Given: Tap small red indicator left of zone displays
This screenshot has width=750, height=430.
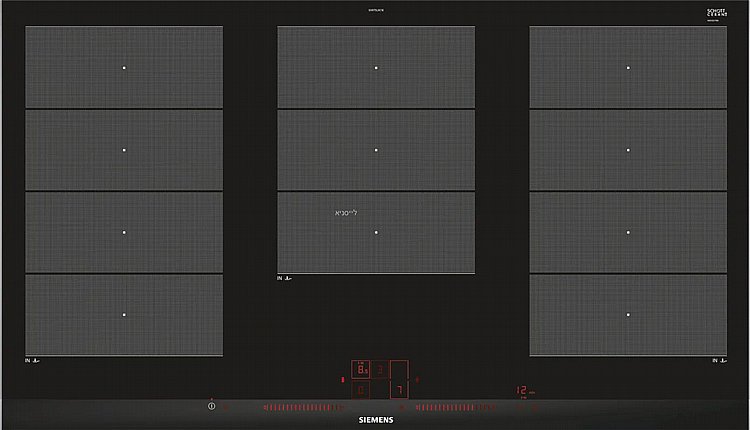Looking at the screenshot, I should point(342,380).
